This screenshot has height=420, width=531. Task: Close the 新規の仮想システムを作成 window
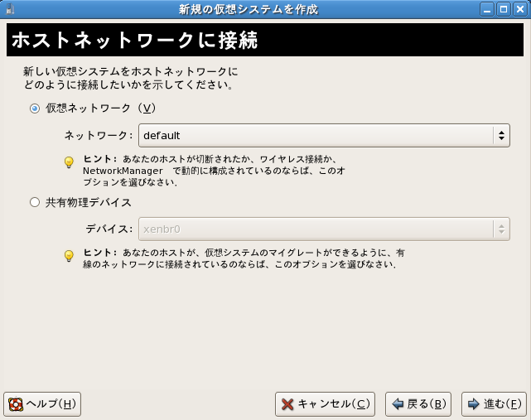(x=520, y=9)
